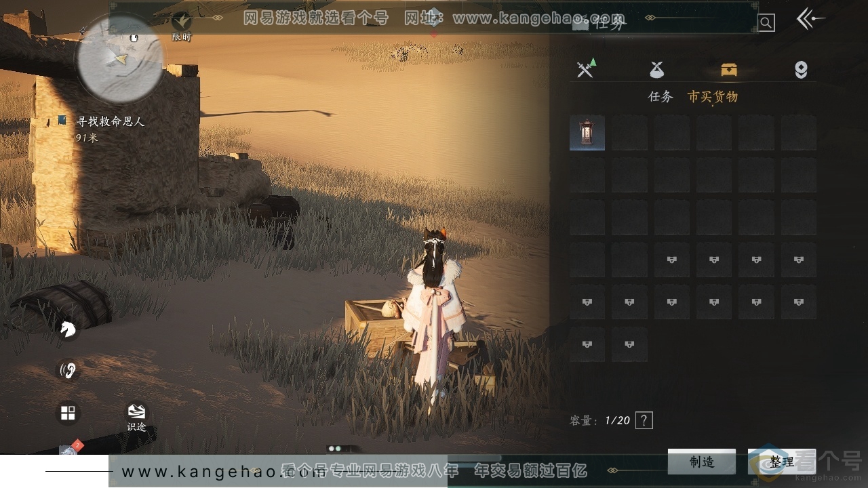This screenshot has width=868, height=488.
Task: Open the weapons and equipment bag tab
Action: 586,68
